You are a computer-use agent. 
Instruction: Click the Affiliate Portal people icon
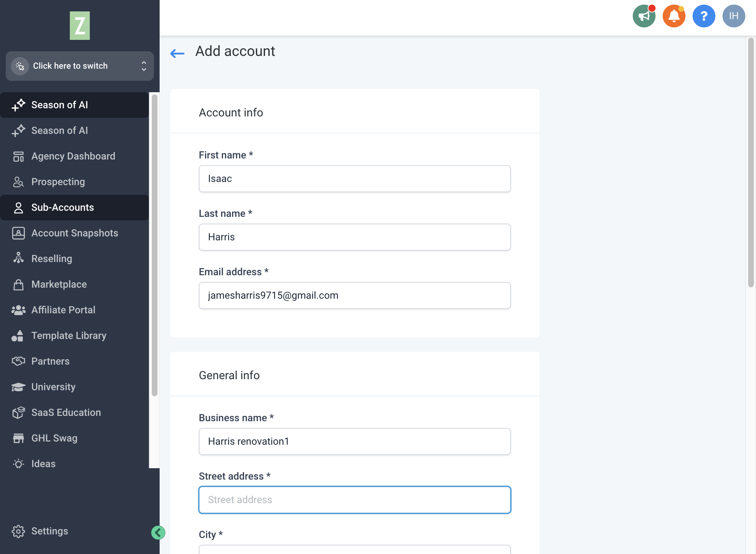coord(18,310)
